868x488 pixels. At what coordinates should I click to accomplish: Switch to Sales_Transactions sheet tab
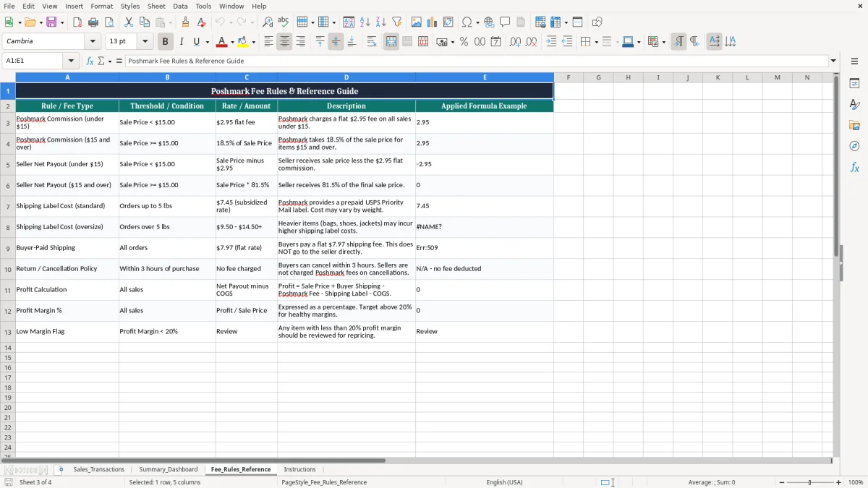pos(99,469)
